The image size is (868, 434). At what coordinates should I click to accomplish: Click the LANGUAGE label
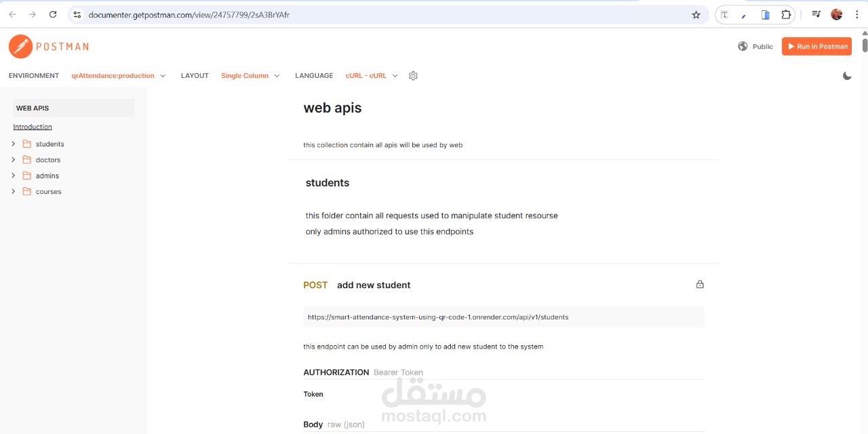coord(314,76)
